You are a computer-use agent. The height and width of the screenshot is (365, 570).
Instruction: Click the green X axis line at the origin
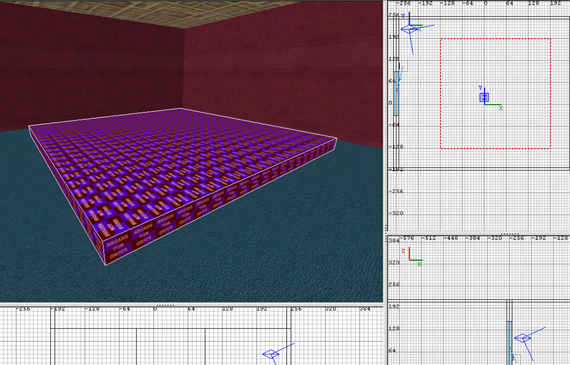[x=493, y=105]
